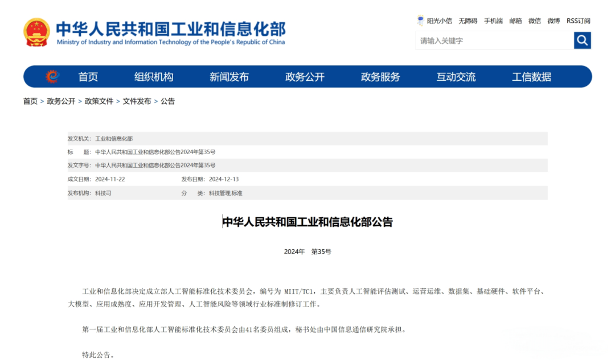Open the 邮箱 mail link

coord(515,21)
